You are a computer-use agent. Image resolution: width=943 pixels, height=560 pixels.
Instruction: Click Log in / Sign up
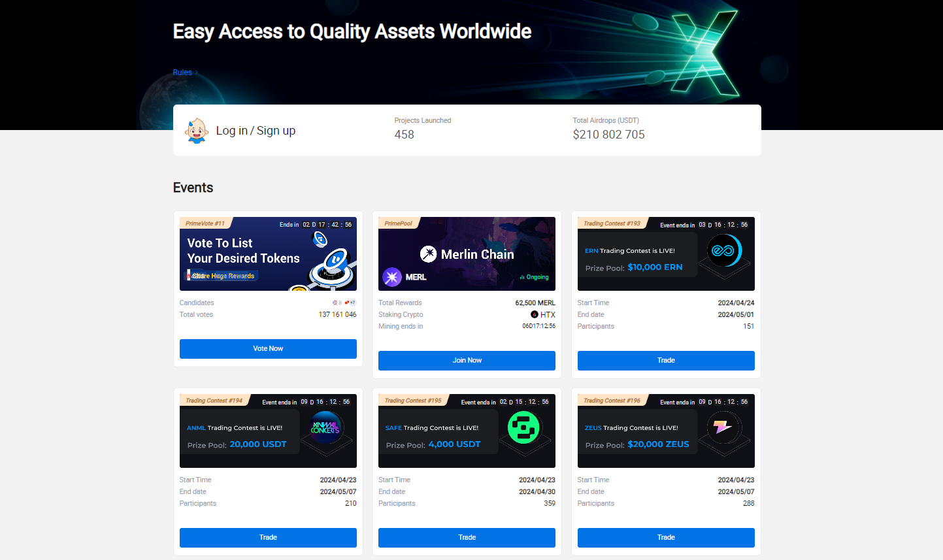click(x=256, y=131)
